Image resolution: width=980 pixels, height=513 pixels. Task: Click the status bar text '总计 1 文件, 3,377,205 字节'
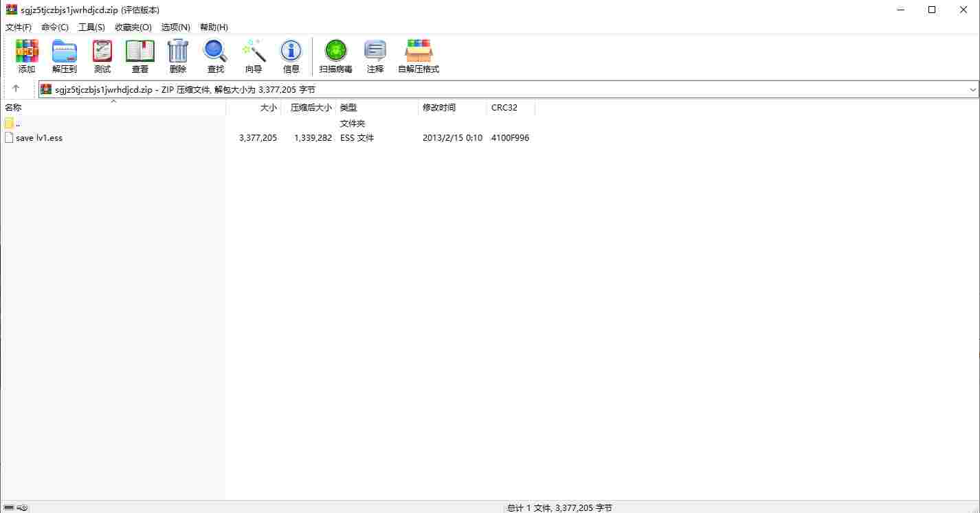point(559,508)
